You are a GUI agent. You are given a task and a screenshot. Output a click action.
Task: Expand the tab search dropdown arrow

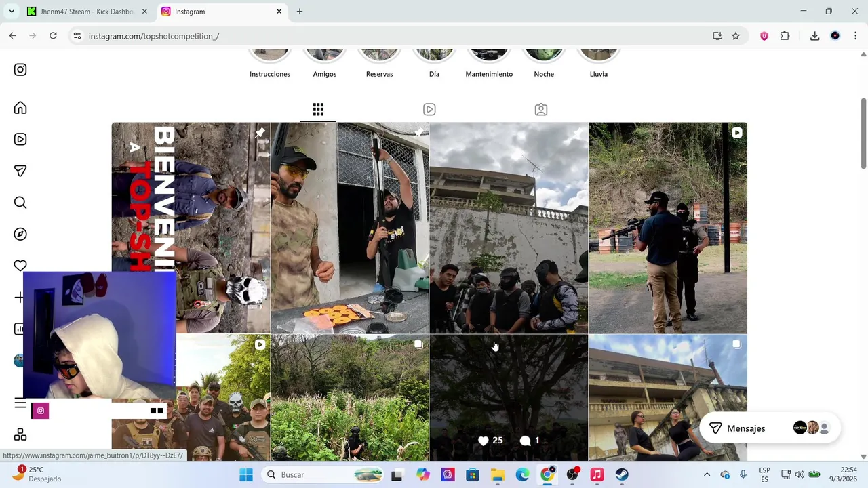(12, 12)
